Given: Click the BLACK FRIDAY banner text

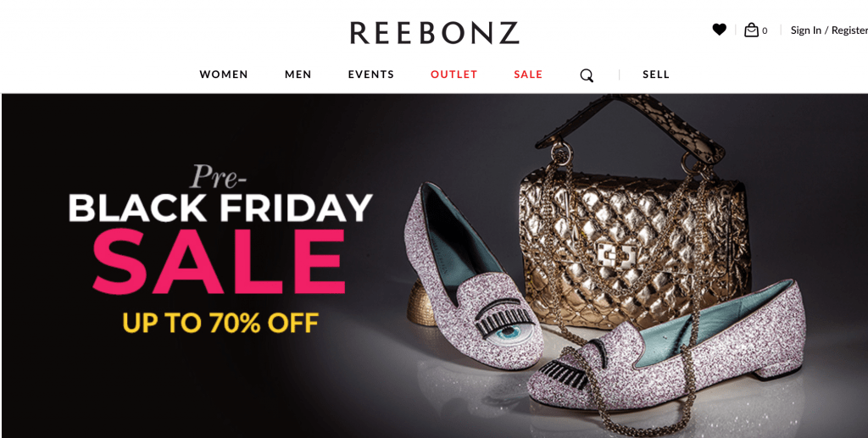Looking at the screenshot, I should (x=220, y=208).
